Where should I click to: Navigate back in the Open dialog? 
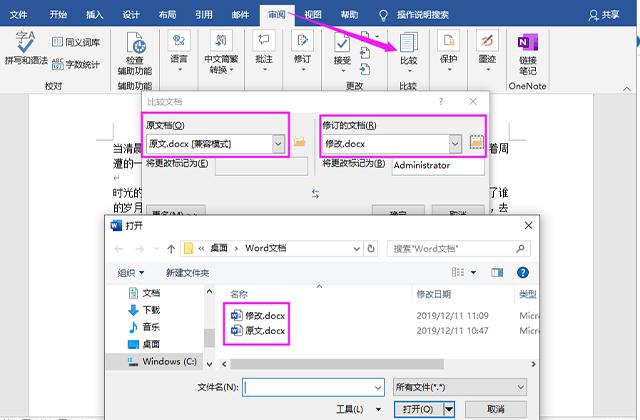[x=119, y=249]
